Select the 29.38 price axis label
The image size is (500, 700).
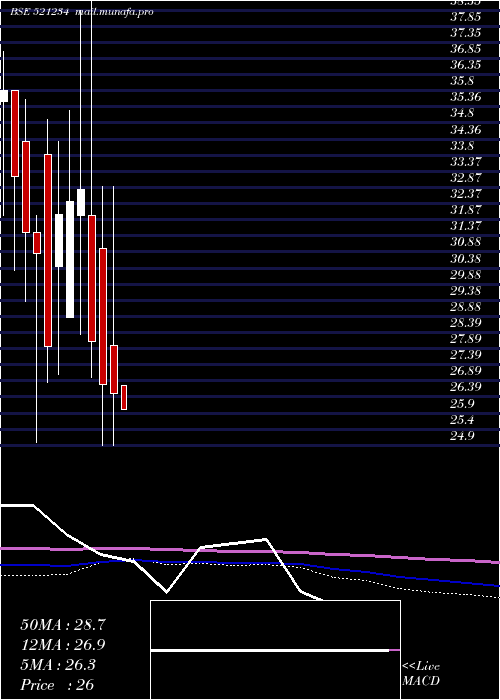coord(466,291)
